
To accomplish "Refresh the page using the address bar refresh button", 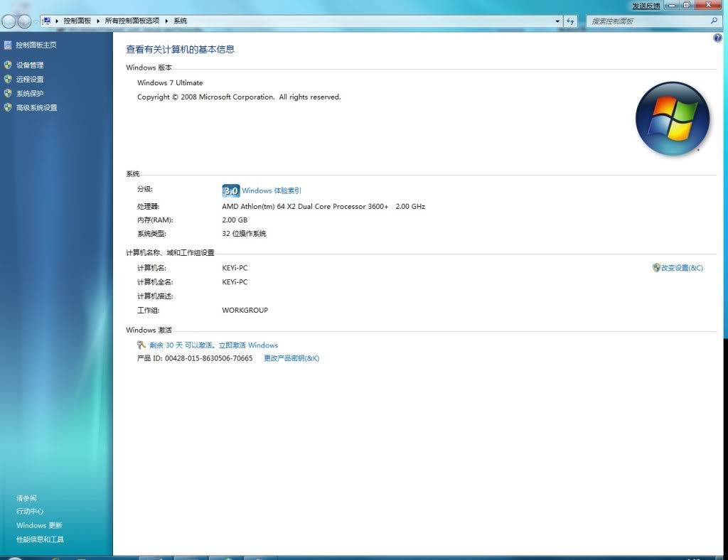I will [x=570, y=21].
